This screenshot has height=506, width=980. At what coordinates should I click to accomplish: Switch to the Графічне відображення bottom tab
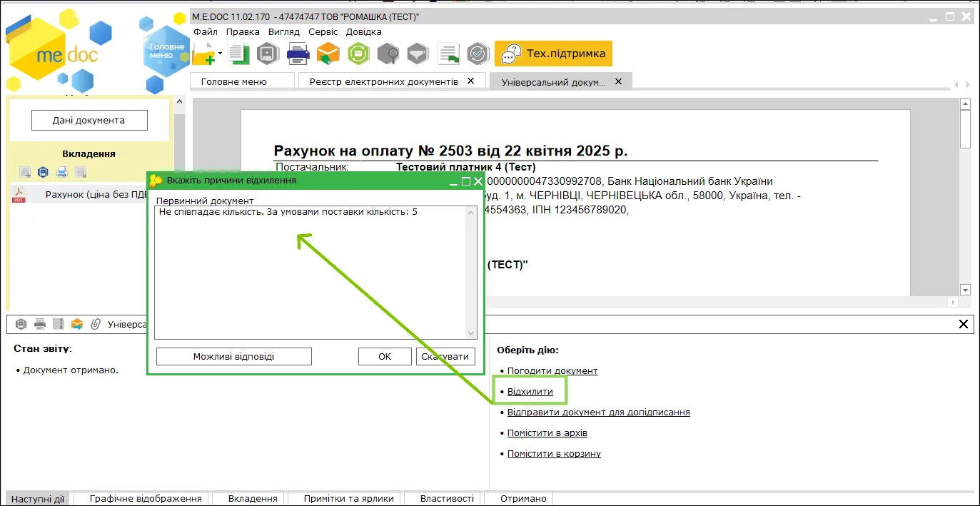(x=146, y=499)
